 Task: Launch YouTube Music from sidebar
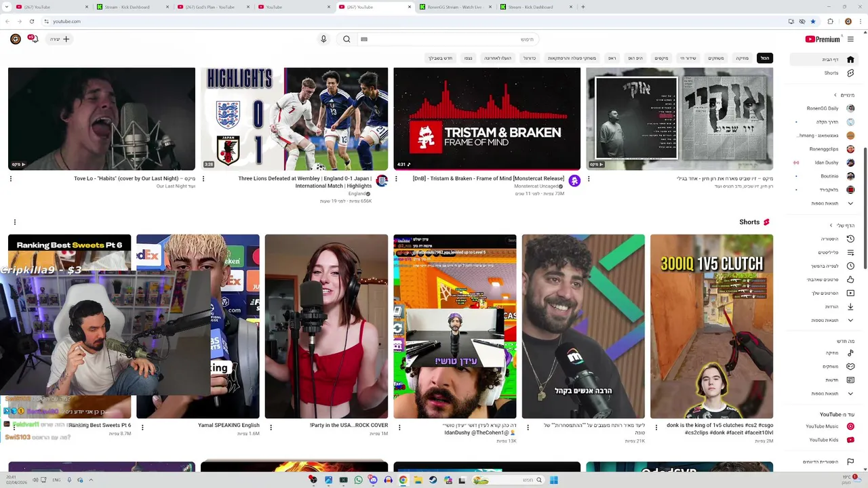tap(822, 426)
